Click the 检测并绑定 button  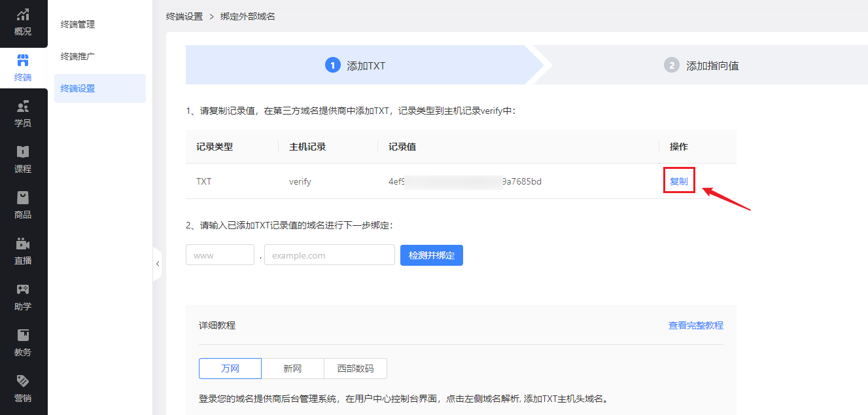pyautogui.click(x=432, y=255)
